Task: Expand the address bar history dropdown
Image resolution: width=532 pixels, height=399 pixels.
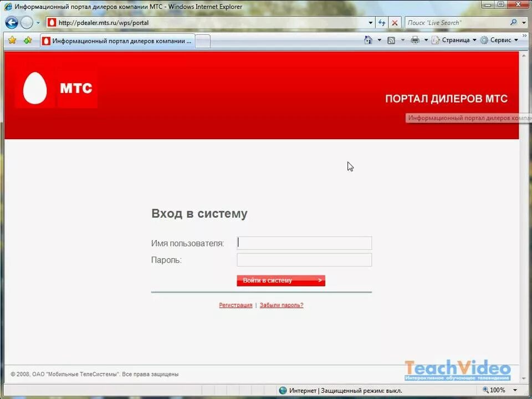Action: tap(371, 23)
